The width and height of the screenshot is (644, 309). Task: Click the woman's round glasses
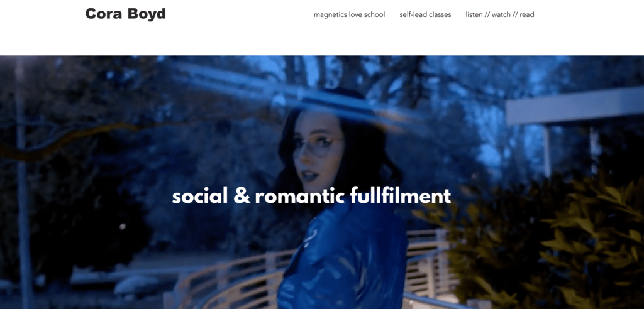coord(317,147)
